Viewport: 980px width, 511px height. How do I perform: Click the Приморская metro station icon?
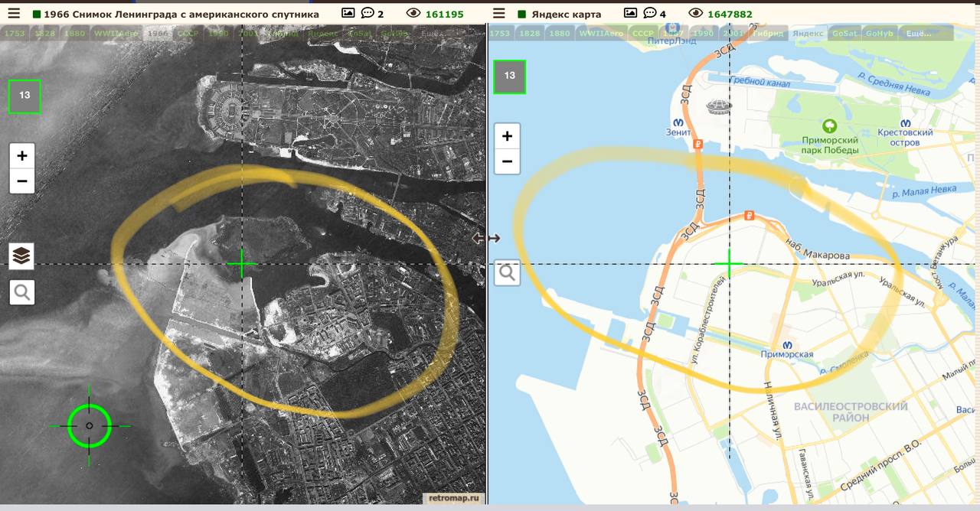point(788,345)
